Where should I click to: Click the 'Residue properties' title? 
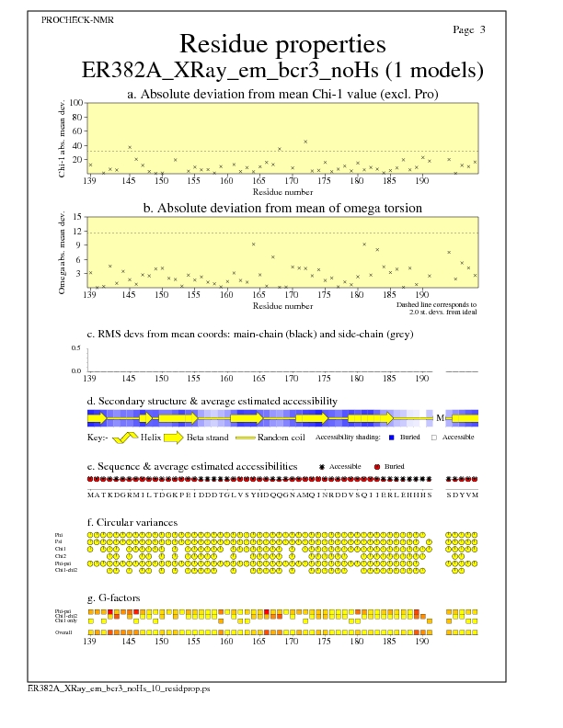(281, 44)
